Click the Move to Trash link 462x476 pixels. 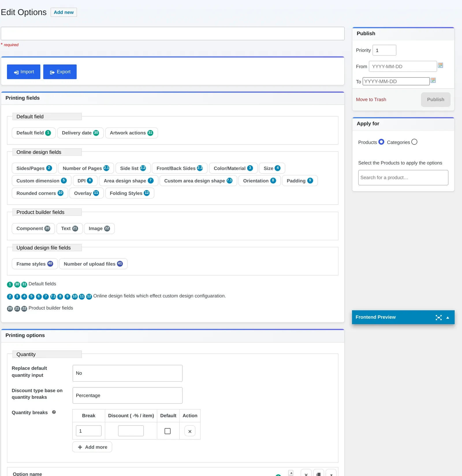(x=371, y=100)
